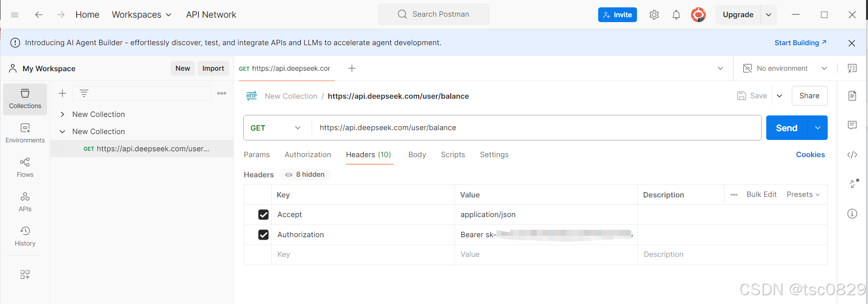The height and width of the screenshot is (304, 868).
Task: Click the request URL input field
Action: 536,128
